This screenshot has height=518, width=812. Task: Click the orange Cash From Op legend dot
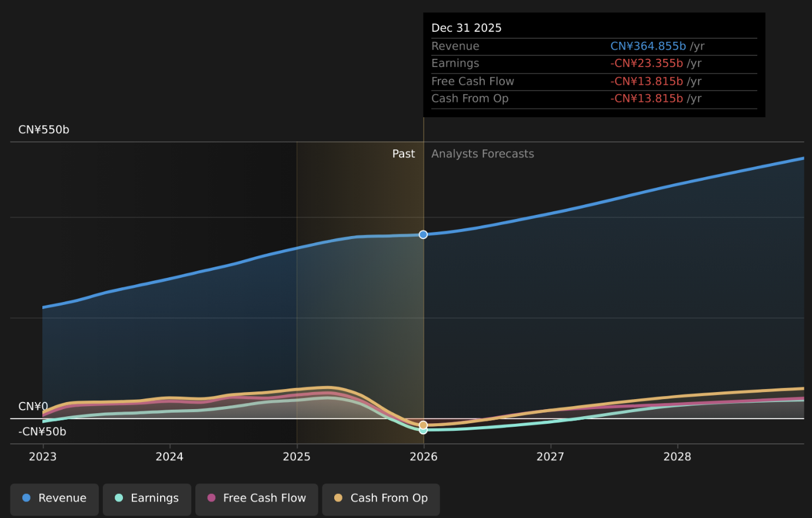[338, 498]
